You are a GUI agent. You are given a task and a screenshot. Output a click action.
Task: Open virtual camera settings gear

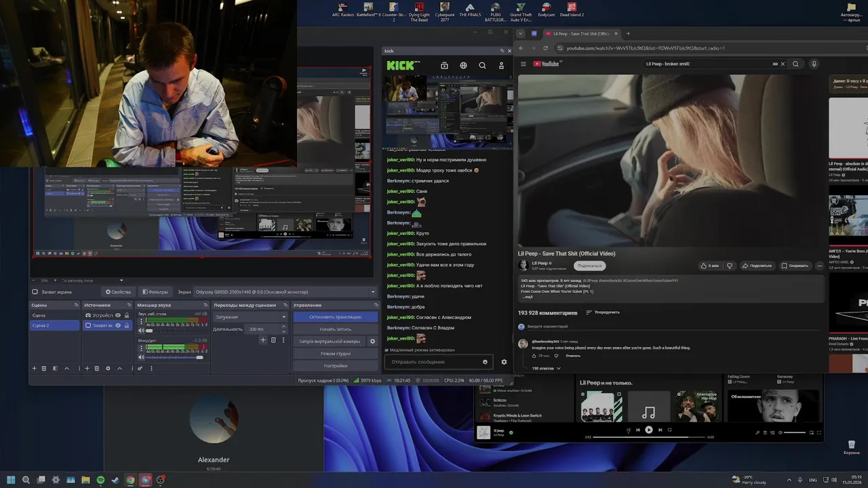[372, 342]
